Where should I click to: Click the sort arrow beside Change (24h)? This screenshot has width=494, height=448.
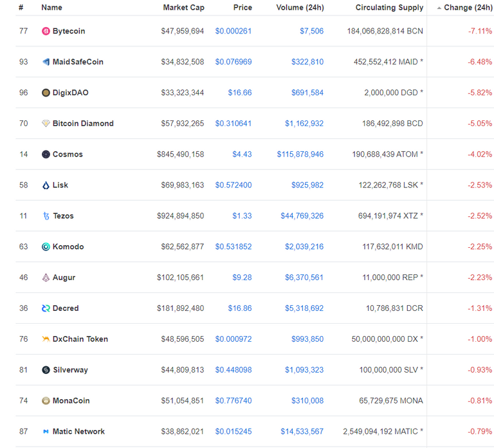tap(439, 8)
